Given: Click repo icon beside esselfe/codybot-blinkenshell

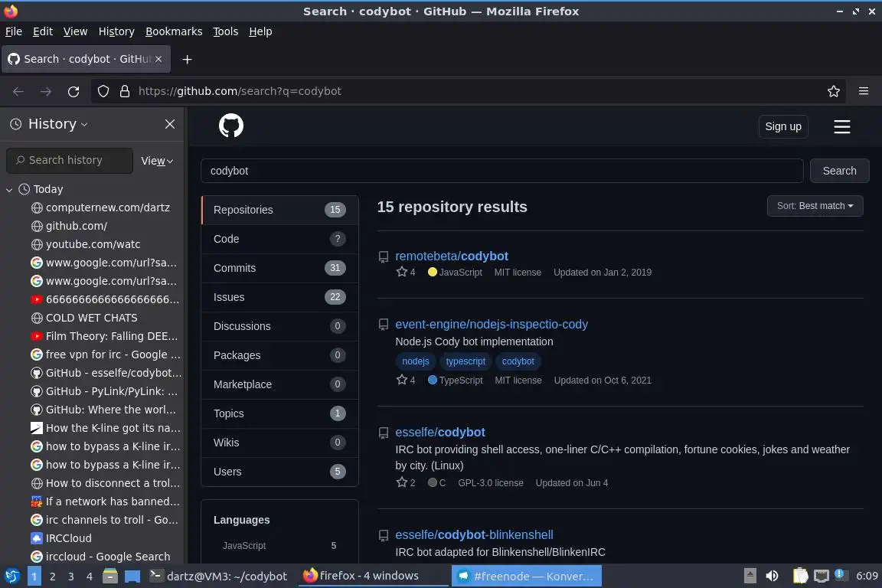Looking at the screenshot, I should pos(383,536).
